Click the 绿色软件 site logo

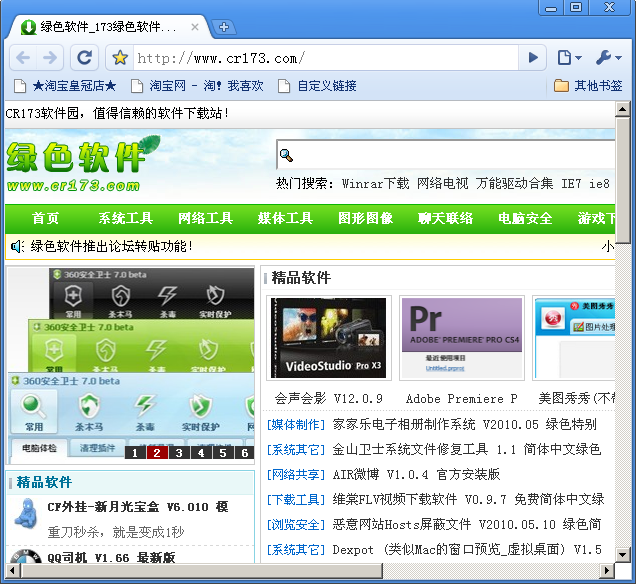point(83,164)
